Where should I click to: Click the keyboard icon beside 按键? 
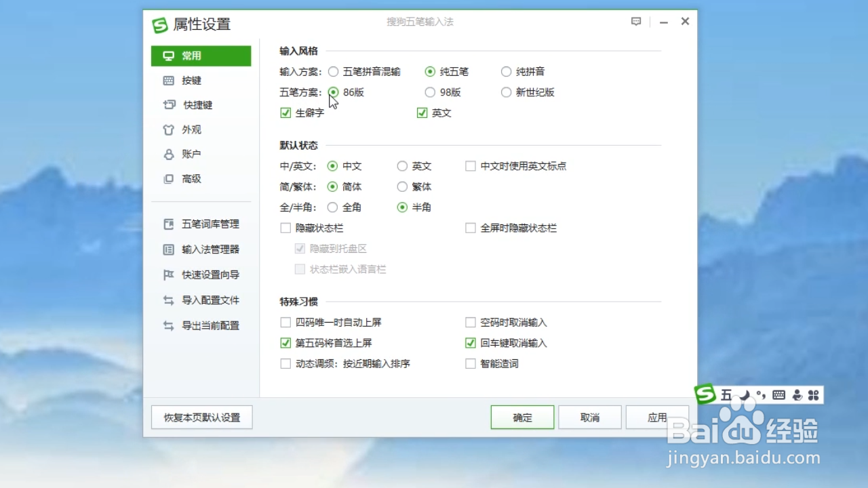[x=169, y=81]
